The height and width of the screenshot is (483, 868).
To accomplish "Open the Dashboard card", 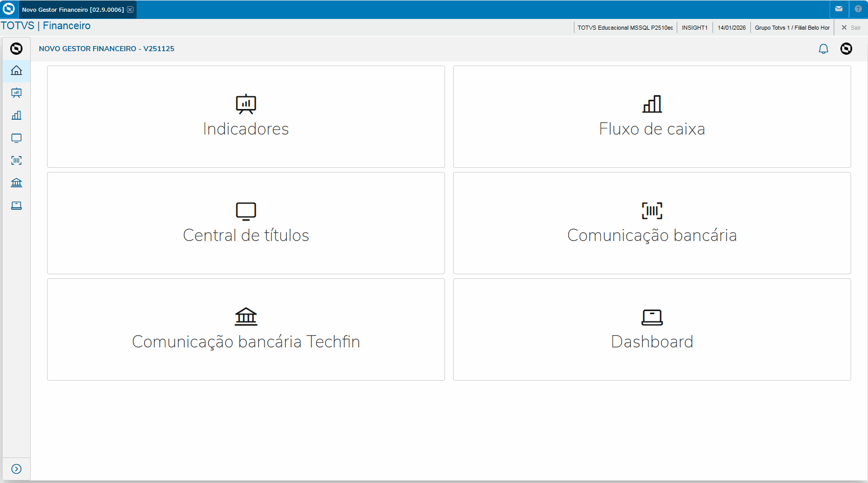I will click(652, 330).
